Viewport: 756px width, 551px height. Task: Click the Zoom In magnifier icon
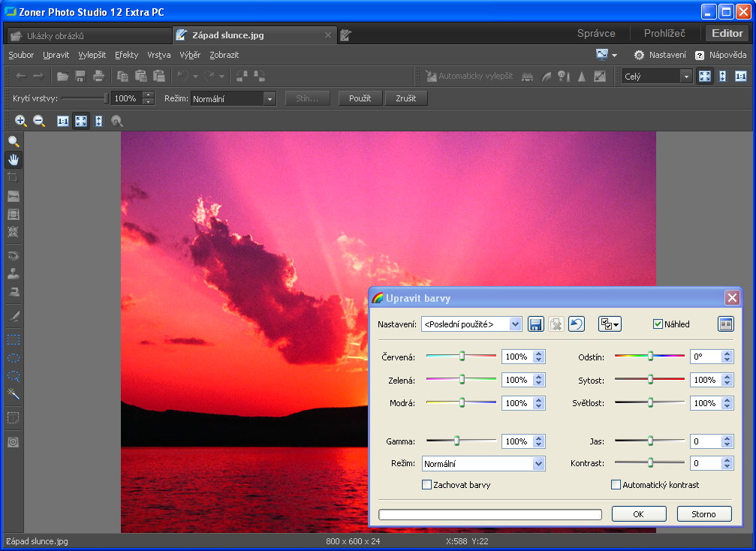coord(20,121)
